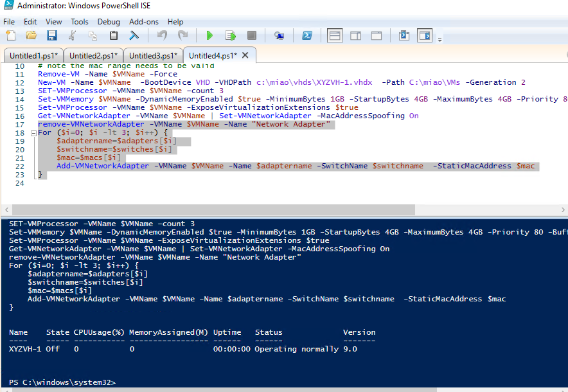Click Remove-VM on editor line 11

pyautogui.click(x=58, y=75)
